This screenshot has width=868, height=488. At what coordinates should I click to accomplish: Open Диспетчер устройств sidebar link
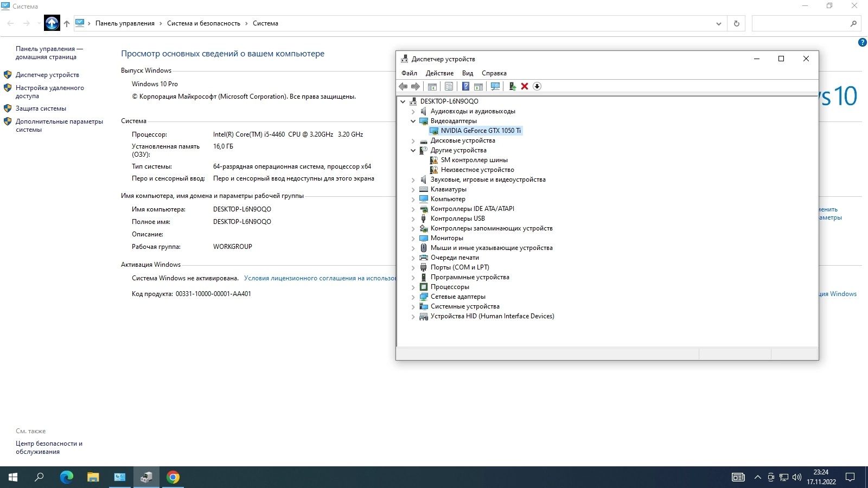(47, 75)
